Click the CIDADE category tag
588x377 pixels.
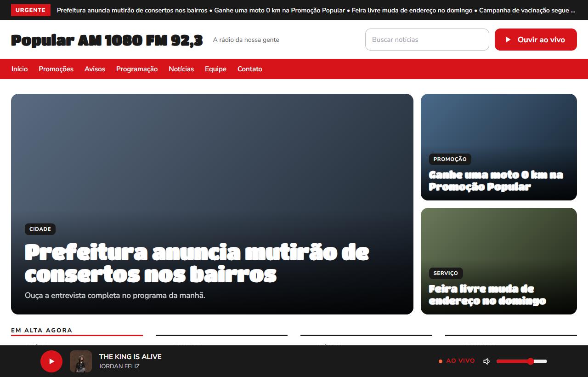click(40, 229)
